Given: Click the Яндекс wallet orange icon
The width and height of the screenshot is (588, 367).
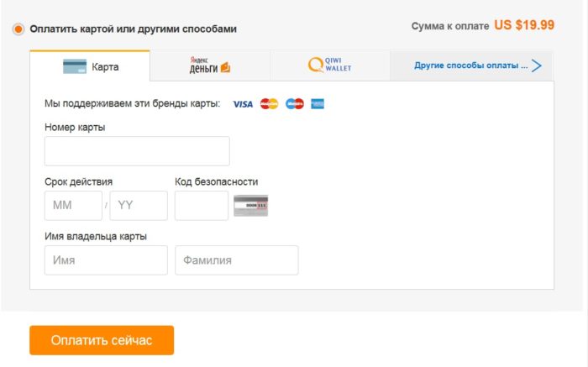Looking at the screenshot, I should [x=225, y=67].
